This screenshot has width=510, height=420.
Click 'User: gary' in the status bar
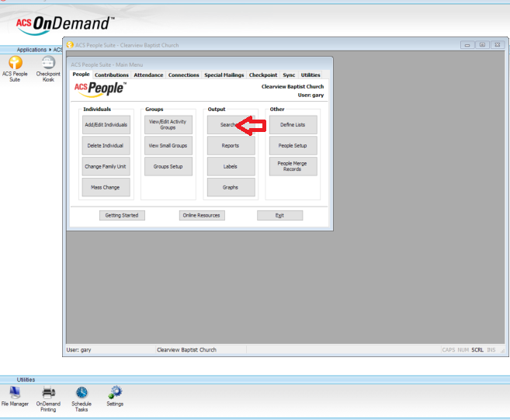tap(78, 349)
